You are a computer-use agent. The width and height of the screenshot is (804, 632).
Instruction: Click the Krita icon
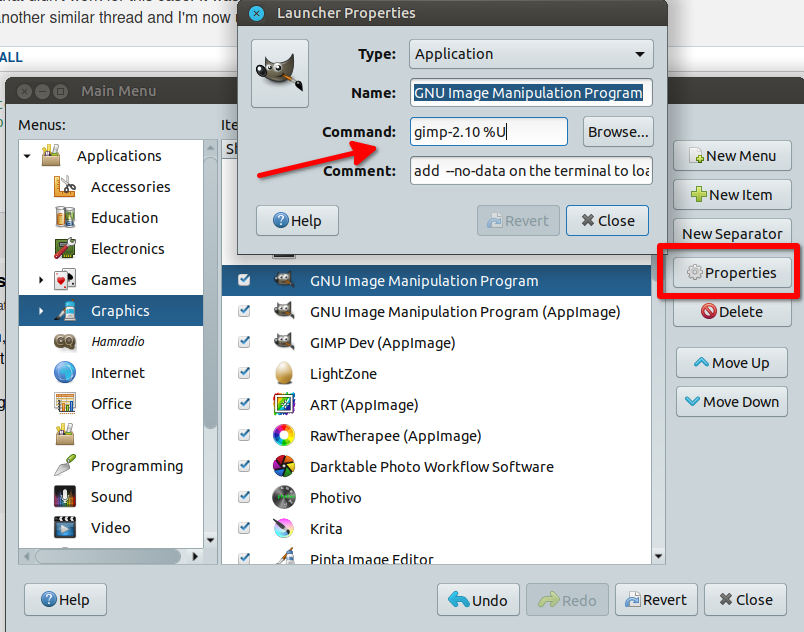pyautogui.click(x=284, y=528)
